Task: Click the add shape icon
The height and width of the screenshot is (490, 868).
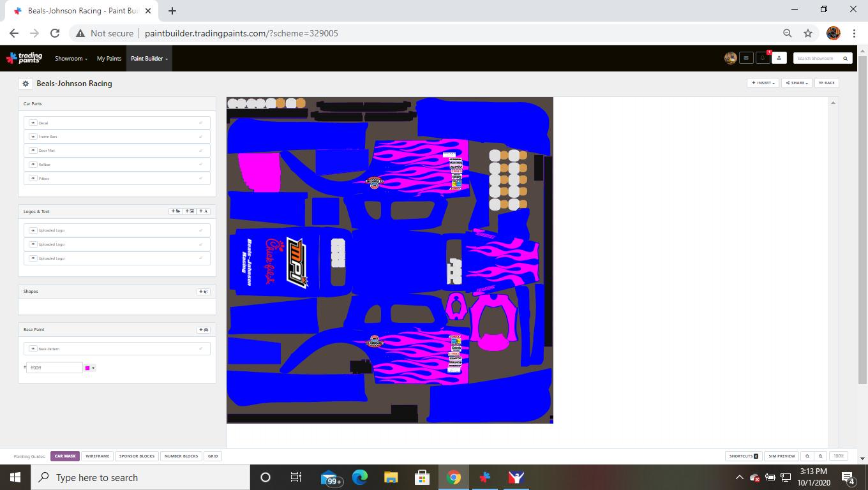Action: (204, 292)
